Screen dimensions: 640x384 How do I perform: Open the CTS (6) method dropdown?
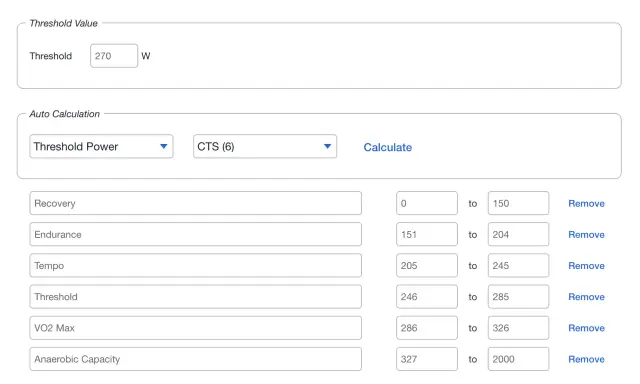[265, 146]
